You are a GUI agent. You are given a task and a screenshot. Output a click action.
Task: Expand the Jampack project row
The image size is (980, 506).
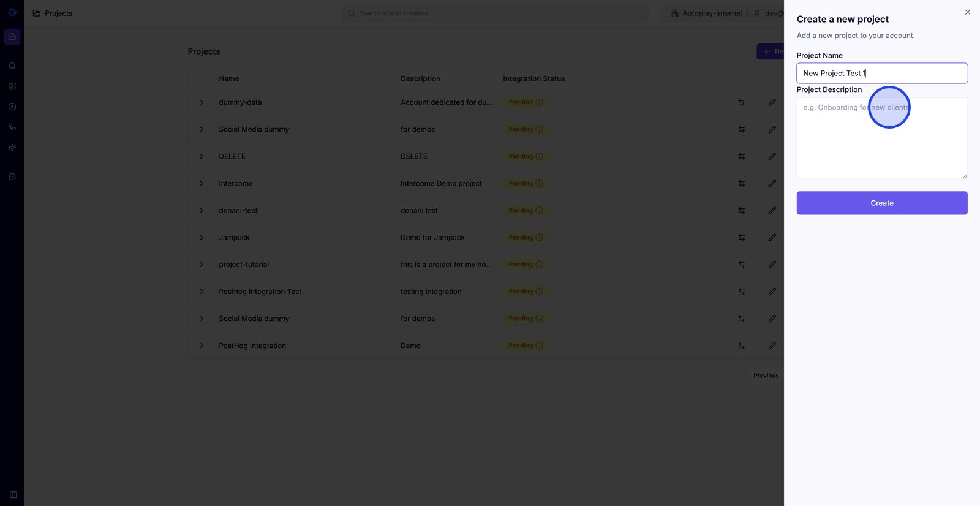coord(202,238)
